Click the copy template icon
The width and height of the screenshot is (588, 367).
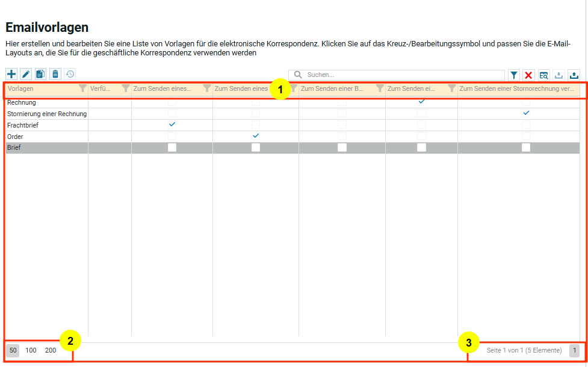coord(40,74)
